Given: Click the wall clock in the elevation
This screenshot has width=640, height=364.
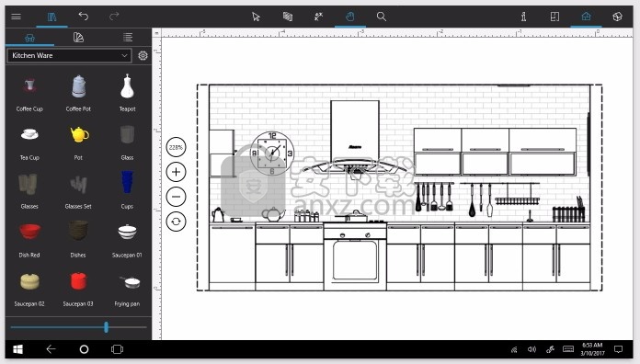Looking at the screenshot, I should click(x=272, y=153).
